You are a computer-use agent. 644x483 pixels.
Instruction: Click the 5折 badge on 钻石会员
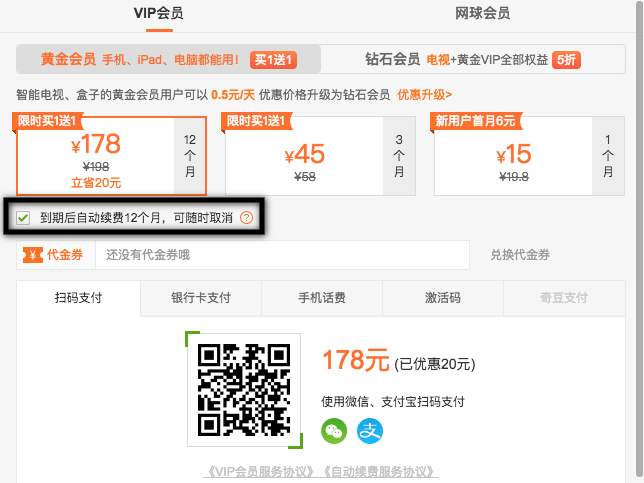click(566, 60)
